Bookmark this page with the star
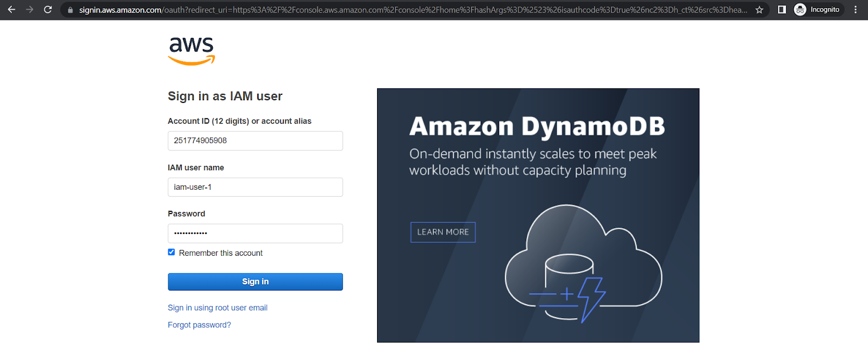This screenshot has width=868, height=348. (759, 10)
